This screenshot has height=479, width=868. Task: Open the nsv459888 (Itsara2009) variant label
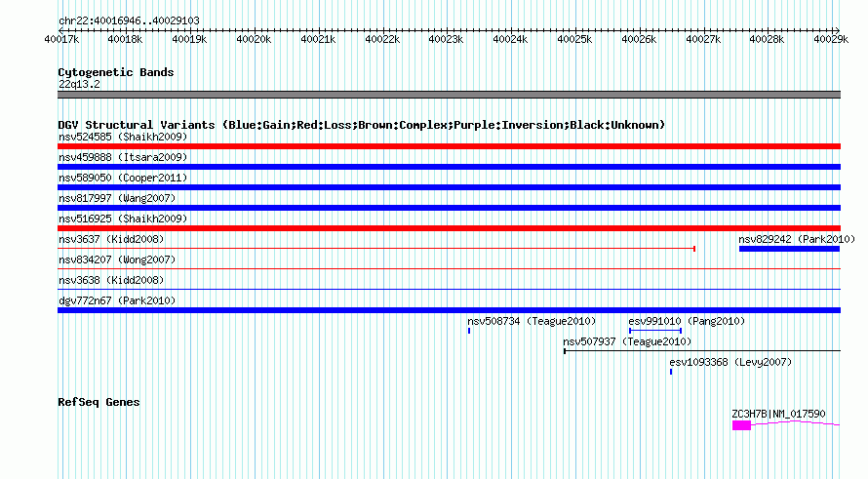pos(123,157)
